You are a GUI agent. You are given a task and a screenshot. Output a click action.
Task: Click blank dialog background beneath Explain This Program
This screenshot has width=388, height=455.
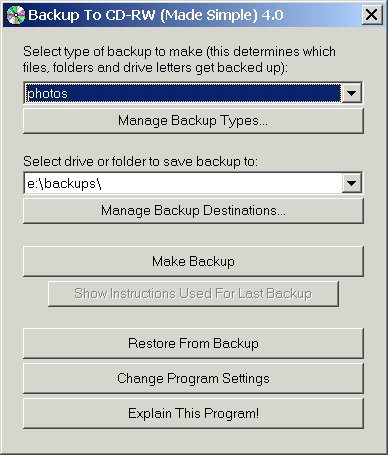click(193, 440)
